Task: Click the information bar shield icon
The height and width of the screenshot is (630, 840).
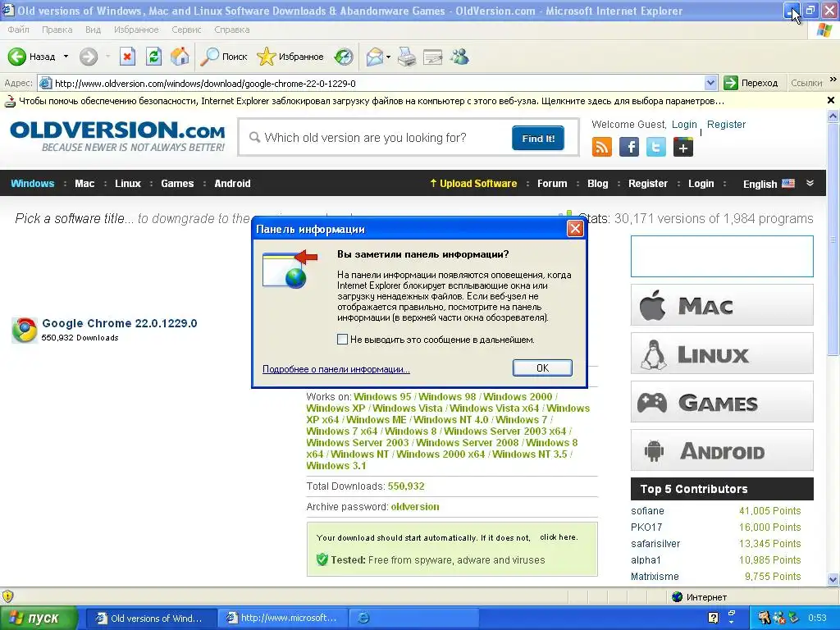Action: 10,101
